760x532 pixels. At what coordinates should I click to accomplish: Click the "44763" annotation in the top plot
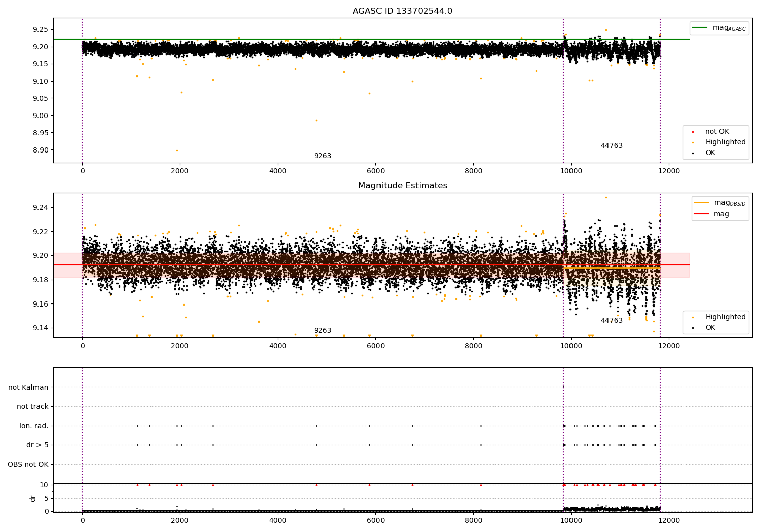pos(612,146)
